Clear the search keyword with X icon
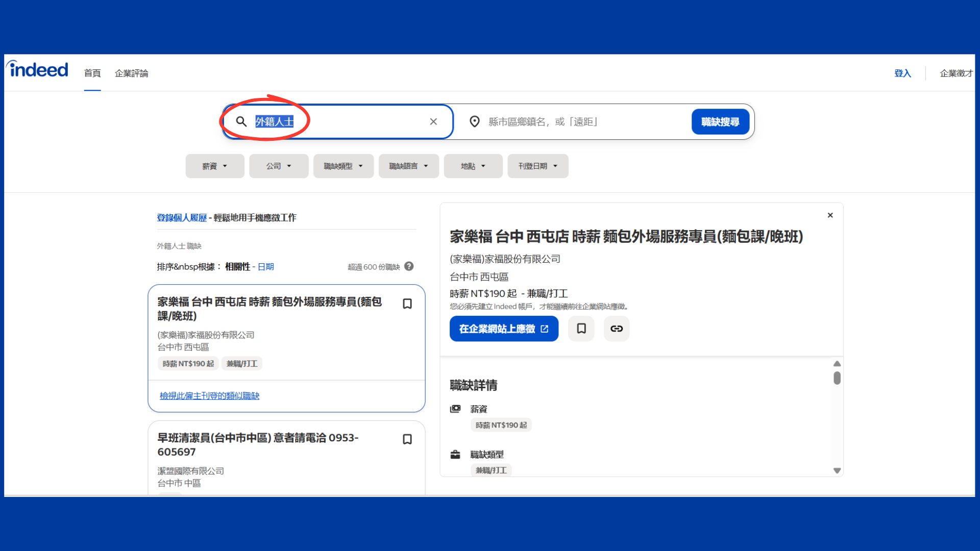This screenshot has height=551, width=980. tap(433, 121)
